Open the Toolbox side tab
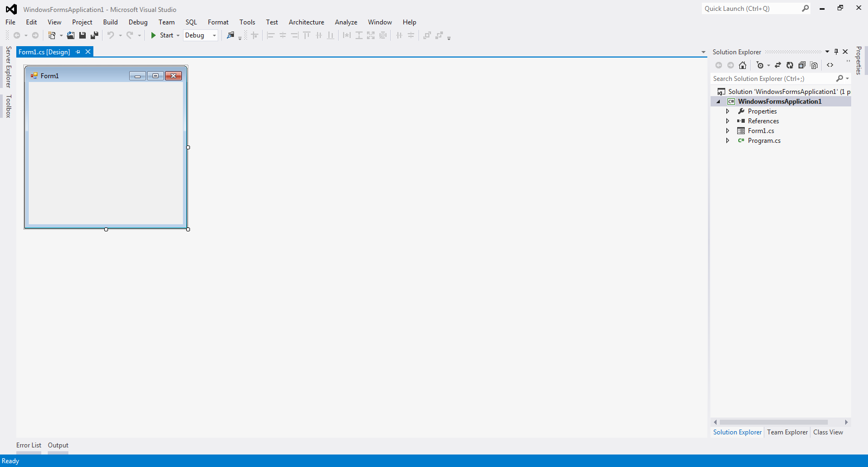This screenshot has width=868, height=467. pyautogui.click(x=8, y=106)
